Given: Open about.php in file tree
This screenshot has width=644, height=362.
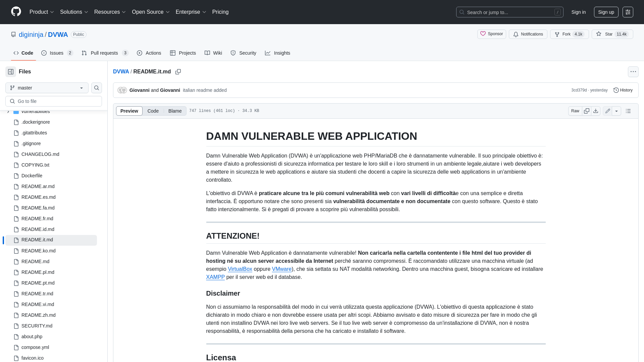Looking at the screenshot, I should coord(32,337).
